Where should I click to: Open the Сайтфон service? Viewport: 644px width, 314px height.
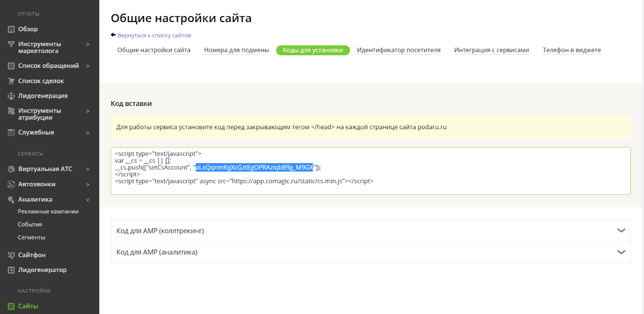(x=32, y=255)
